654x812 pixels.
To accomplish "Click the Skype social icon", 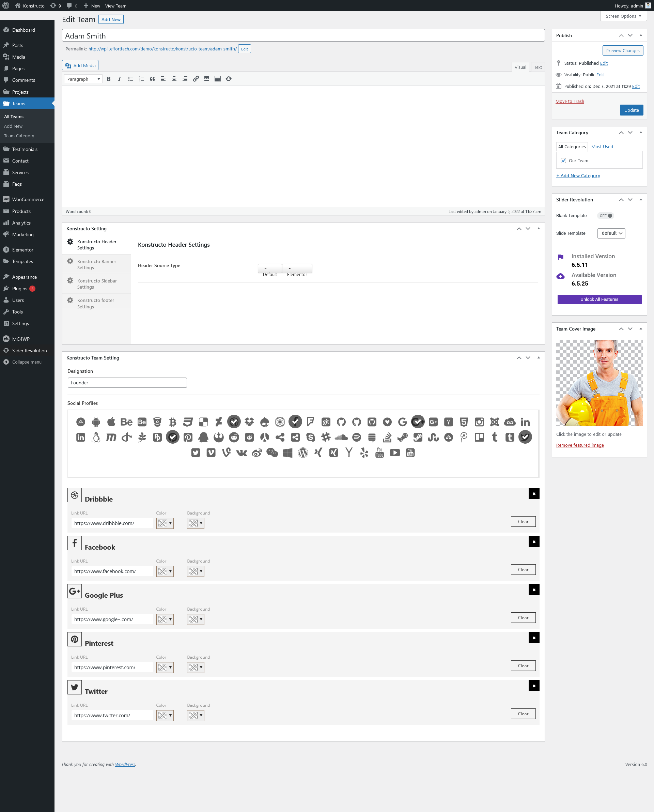I will pyautogui.click(x=310, y=437).
